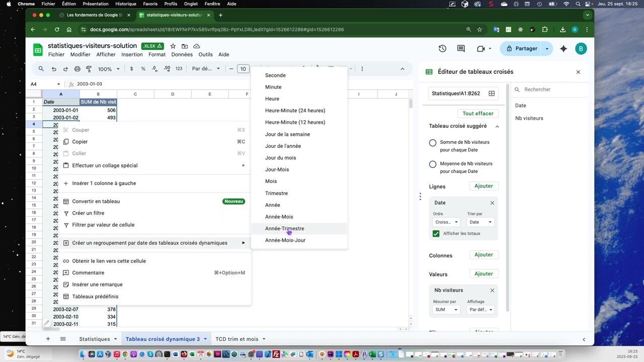Click the font size 10 field
644x362 pixels.
point(243,69)
